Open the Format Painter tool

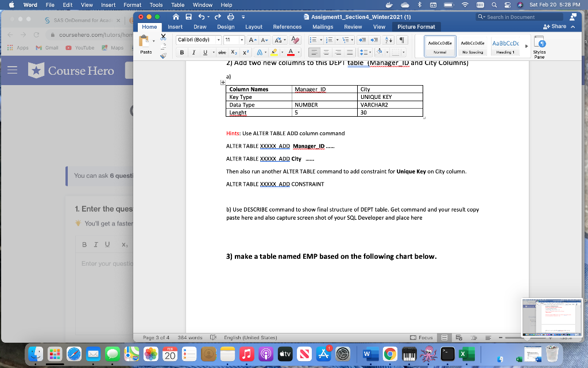click(x=163, y=55)
